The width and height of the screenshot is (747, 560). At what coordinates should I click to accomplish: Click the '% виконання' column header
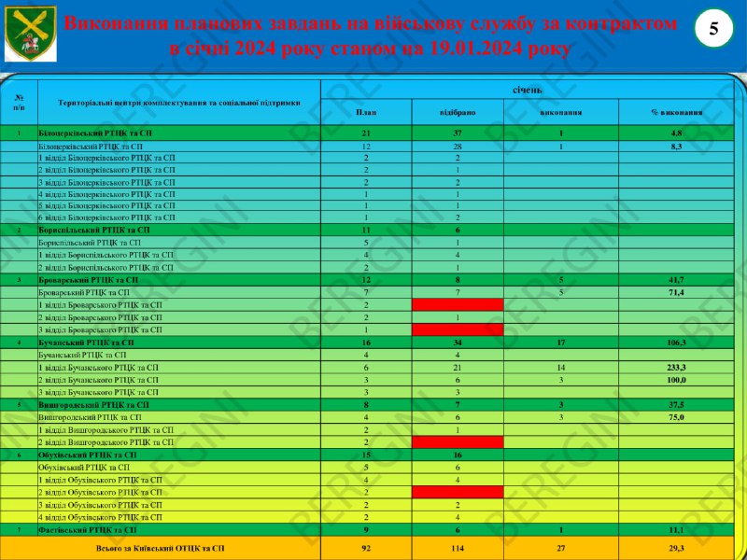pyautogui.click(x=676, y=112)
